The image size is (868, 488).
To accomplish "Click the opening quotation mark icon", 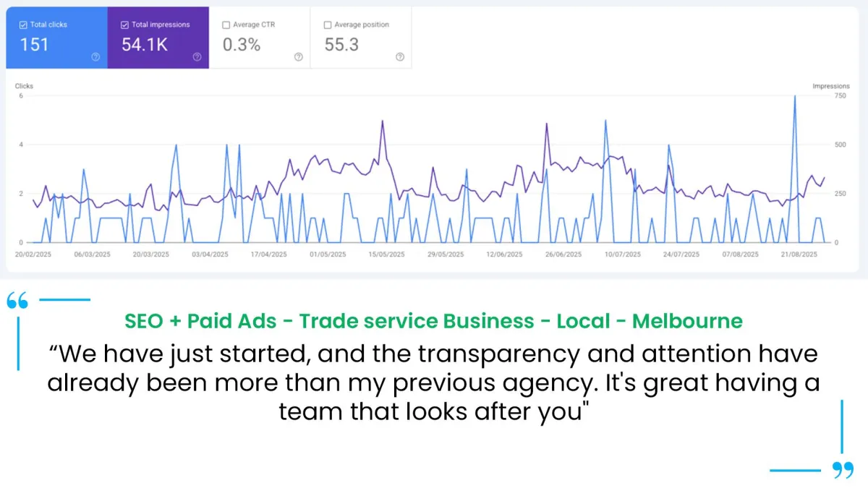I will pos(17,300).
